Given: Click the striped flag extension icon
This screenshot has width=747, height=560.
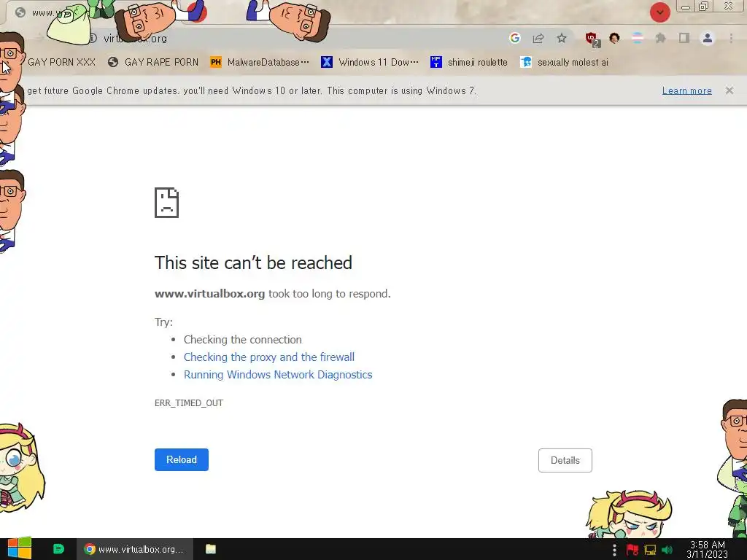Looking at the screenshot, I should [x=637, y=38].
